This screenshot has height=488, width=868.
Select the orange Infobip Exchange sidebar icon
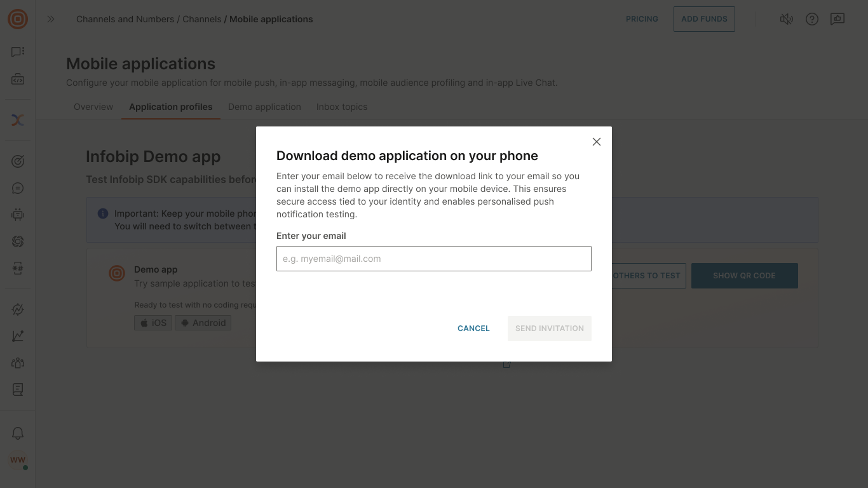17,119
